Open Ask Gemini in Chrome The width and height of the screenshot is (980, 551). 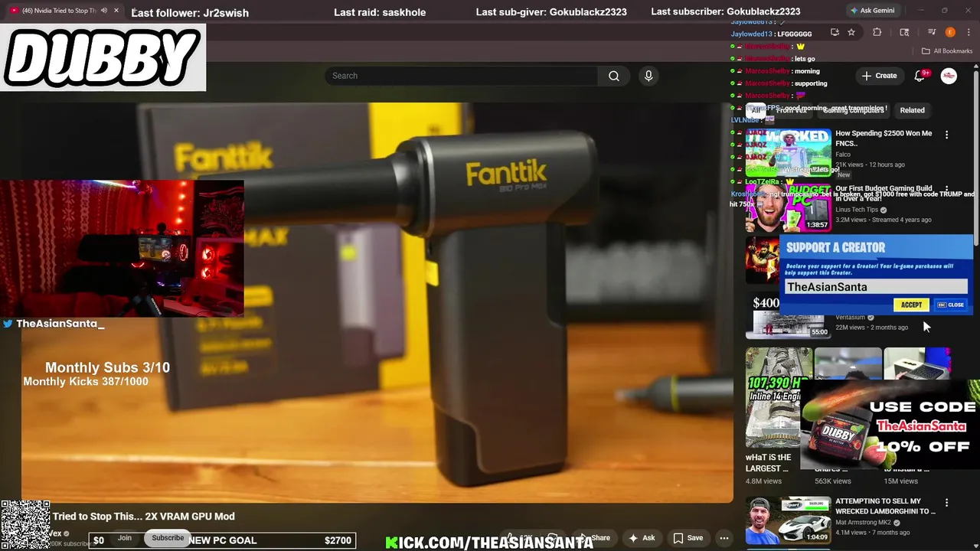click(871, 11)
